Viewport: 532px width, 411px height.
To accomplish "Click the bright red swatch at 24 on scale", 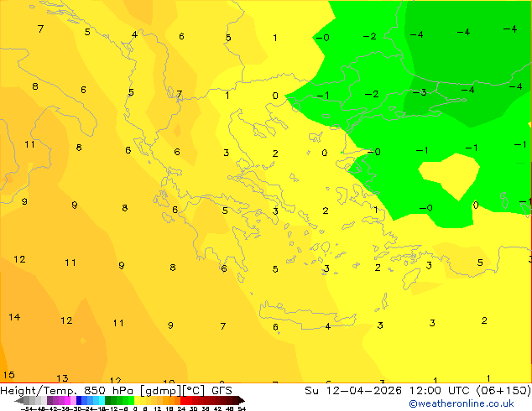I will tap(183, 400).
